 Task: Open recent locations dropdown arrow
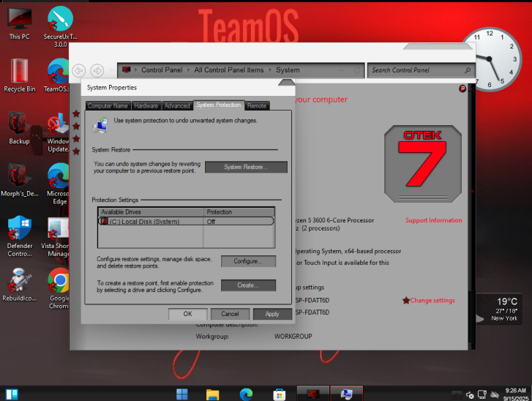[x=112, y=70]
